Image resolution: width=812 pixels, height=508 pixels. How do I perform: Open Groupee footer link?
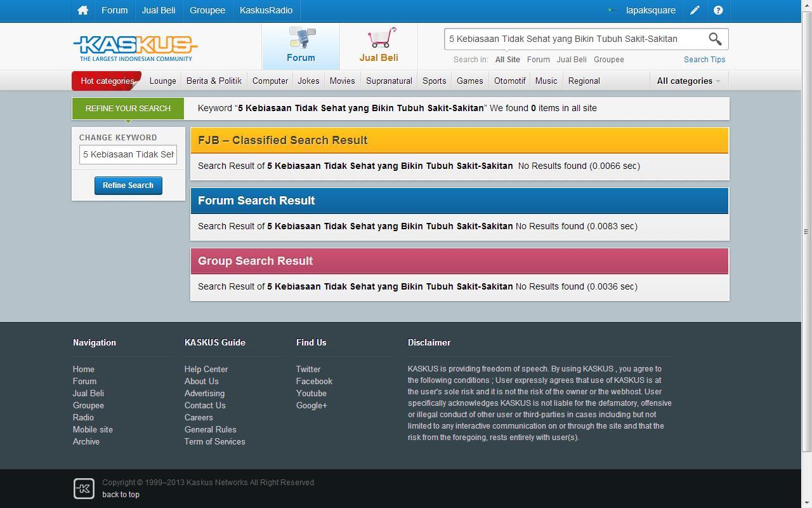tap(89, 405)
